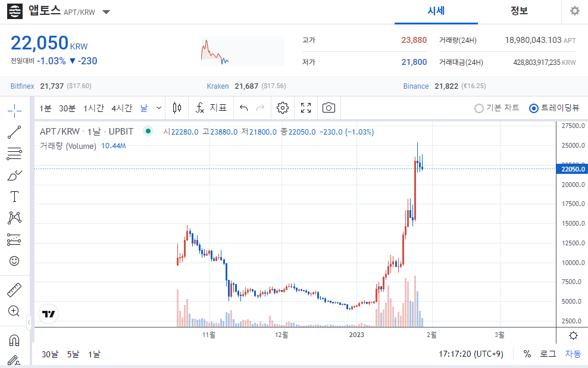Click the TradingView logo badge

pyautogui.click(x=49, y=314)
